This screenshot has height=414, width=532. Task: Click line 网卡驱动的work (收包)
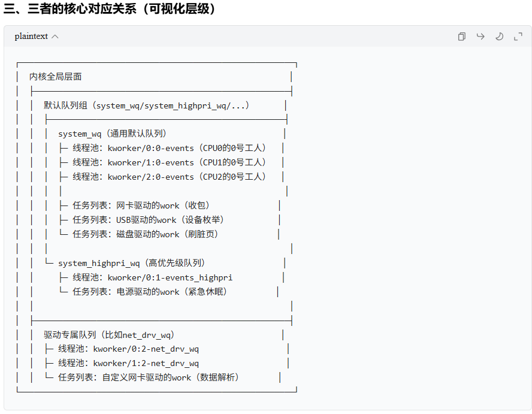click(141, 206)
